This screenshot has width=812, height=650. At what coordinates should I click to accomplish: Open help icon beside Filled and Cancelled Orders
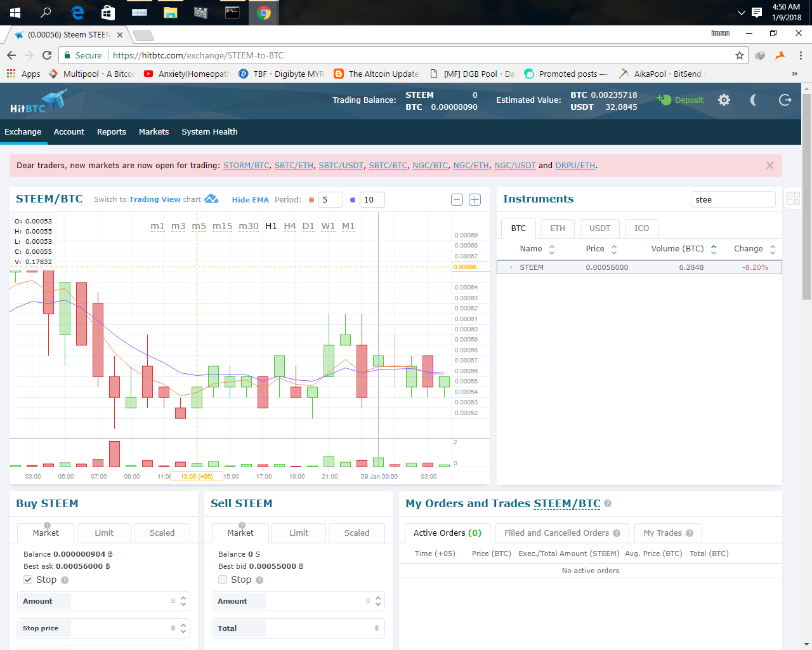pos(617,533)
